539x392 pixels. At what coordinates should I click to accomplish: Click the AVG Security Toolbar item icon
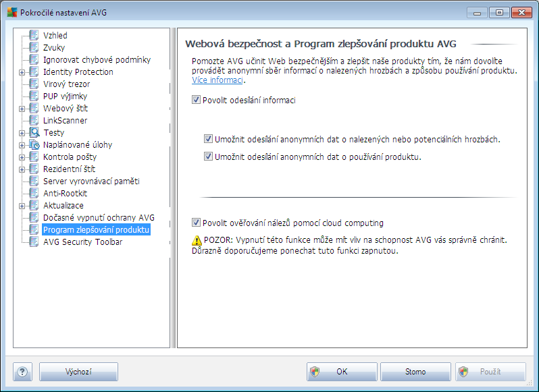34,242
